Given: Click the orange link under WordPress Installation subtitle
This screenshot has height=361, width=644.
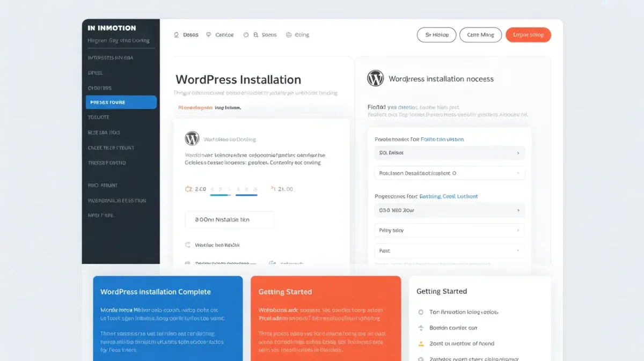Looking at the screenshot, I should [195, 107].
